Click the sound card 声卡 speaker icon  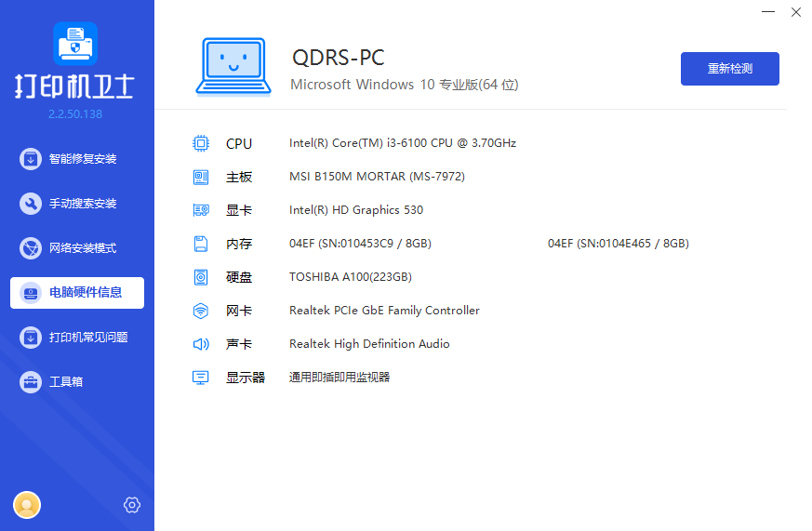point(201,344)
